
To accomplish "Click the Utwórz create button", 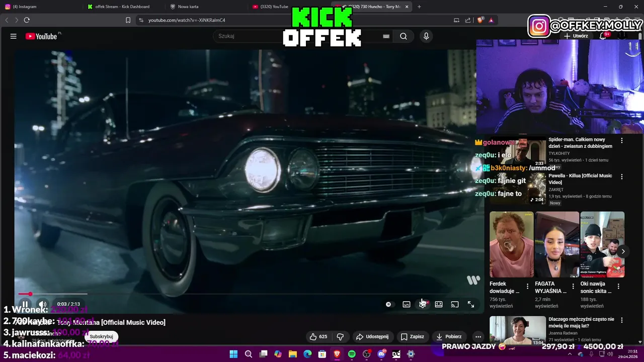I will tap(576, 36).
